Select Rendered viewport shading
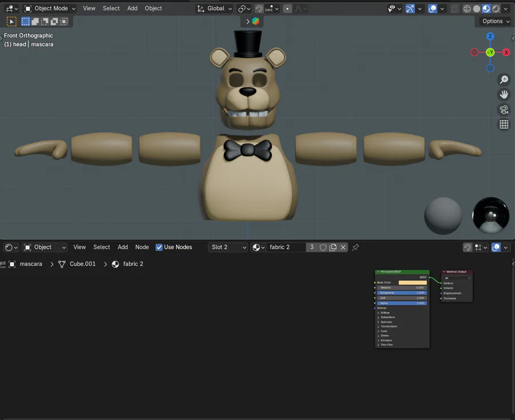The height and width of the screenshot is (420, 515). 496,9
